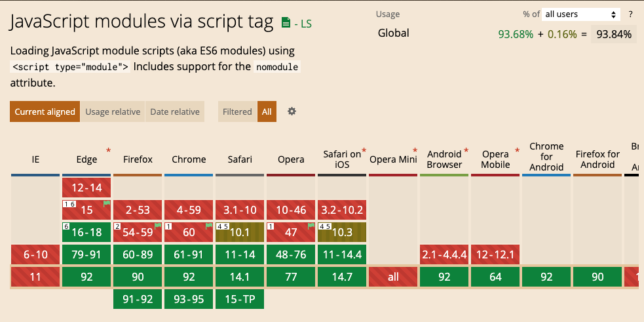Click Chrome 61-91 version cell

coord(189,254)
